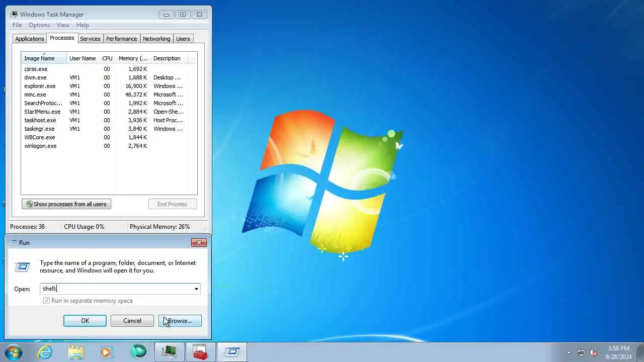Image resolution: width=644 pixels, height=362 pixels.
Task: Switch to the Services tab
Action: pos(90,39)
